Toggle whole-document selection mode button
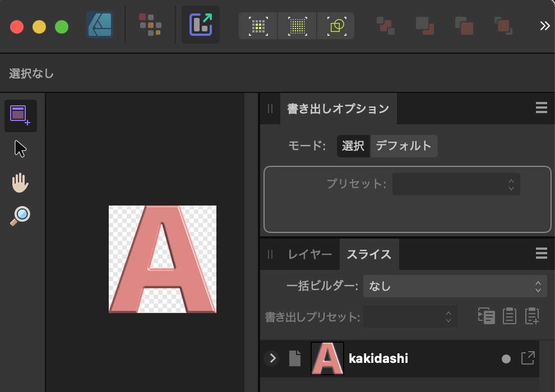 (297, 25)
